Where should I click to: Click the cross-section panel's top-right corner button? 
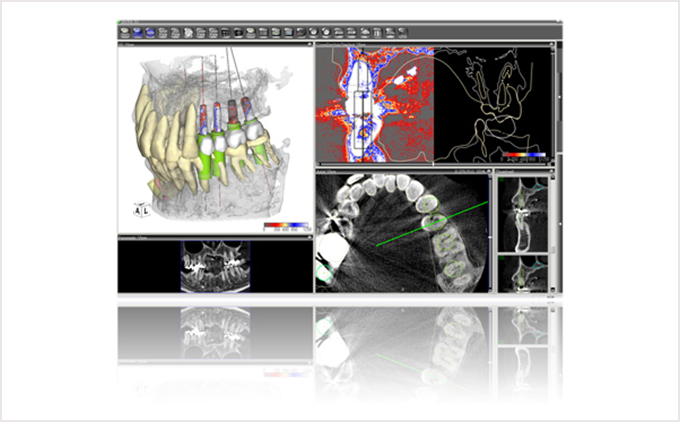(550, 45)
